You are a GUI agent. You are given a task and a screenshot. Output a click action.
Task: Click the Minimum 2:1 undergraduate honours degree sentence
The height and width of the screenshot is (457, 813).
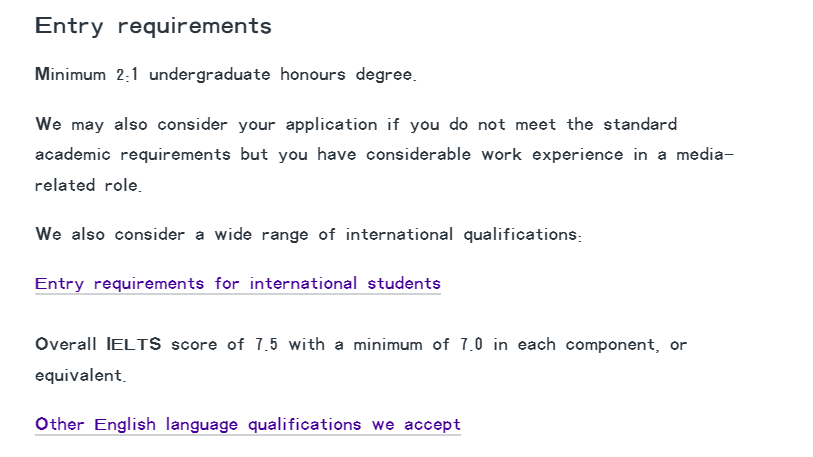tap(225, 75)
